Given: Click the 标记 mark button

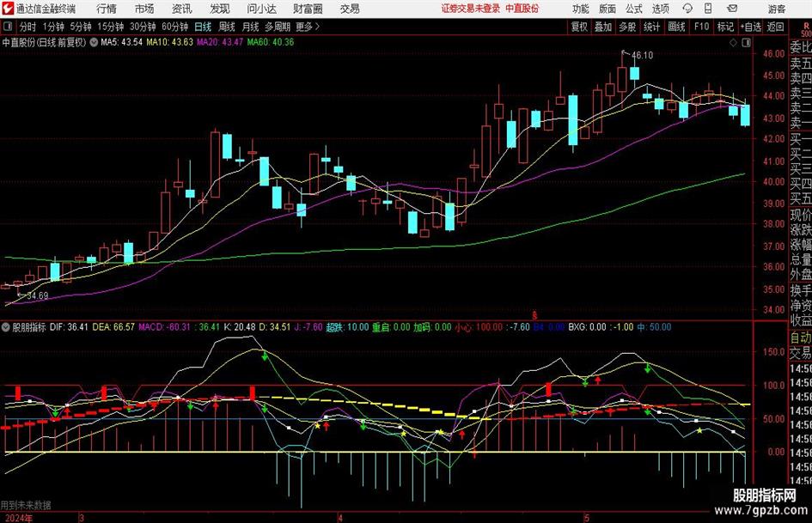Looking at the screenshot, I should tap(725, 27).
